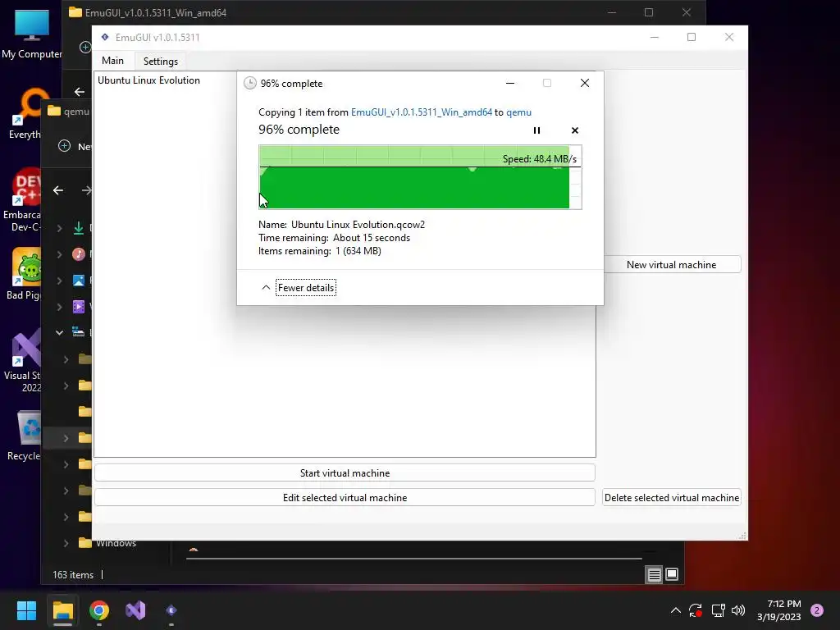Image resolution: width=840 pixels, height=630 pixels.
Task: Go back in the rear EmuGUI Explorer window
Action: pos(80,92)
